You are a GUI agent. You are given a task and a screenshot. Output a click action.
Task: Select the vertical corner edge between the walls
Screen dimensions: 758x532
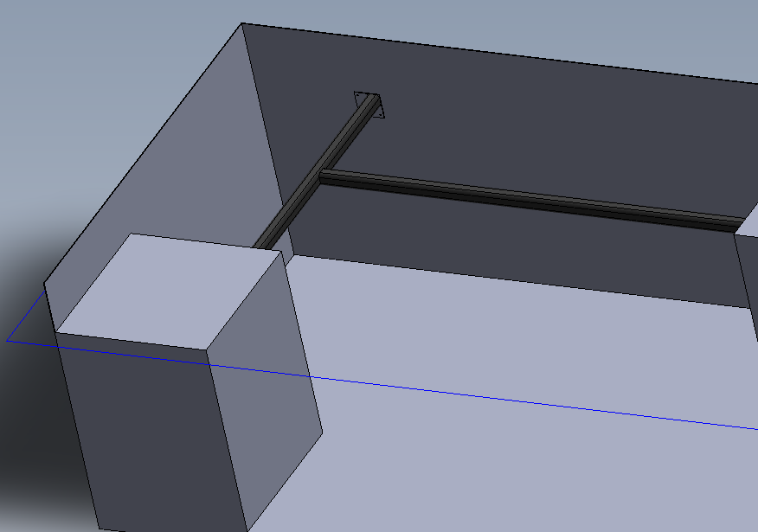[264, 130]
